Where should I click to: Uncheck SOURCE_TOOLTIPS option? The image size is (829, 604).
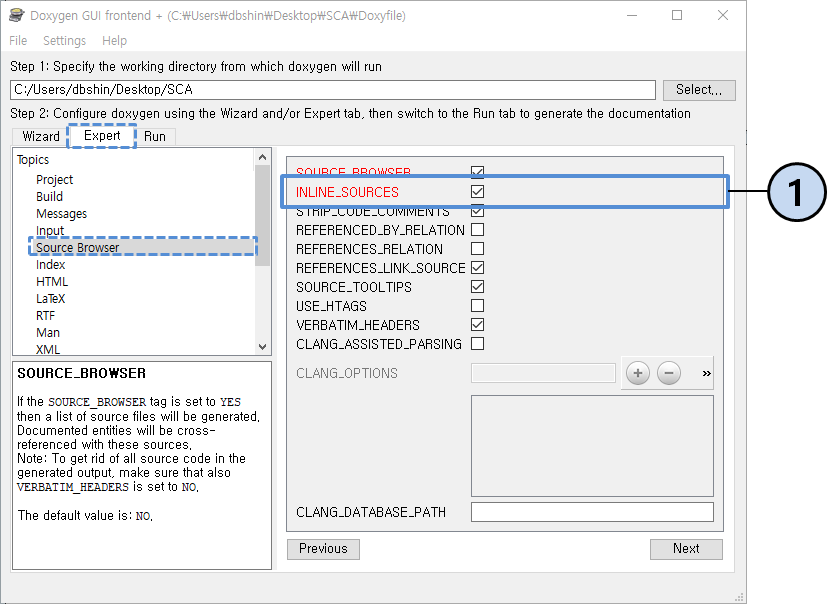click(477, 287)
